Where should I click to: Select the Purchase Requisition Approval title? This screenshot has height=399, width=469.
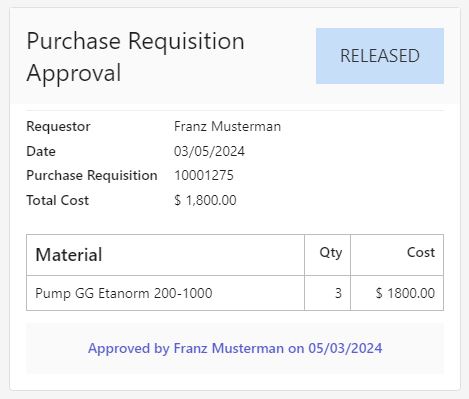135,57
